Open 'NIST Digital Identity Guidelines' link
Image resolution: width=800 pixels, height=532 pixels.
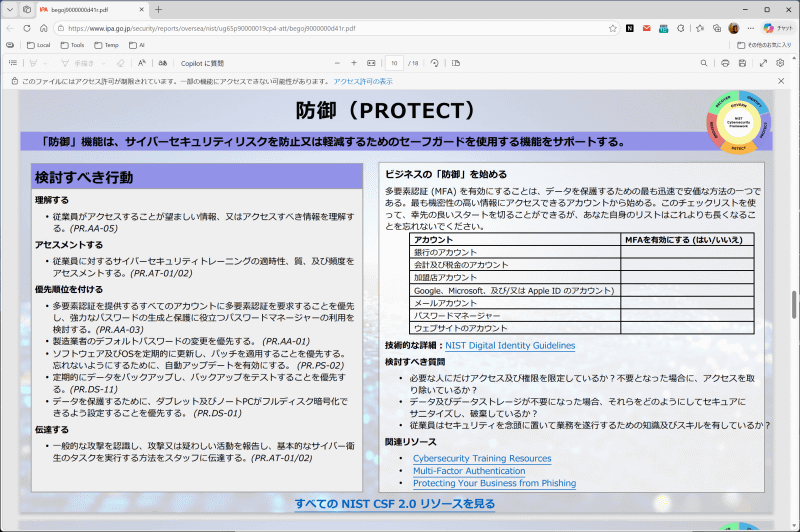coord(510,345)
